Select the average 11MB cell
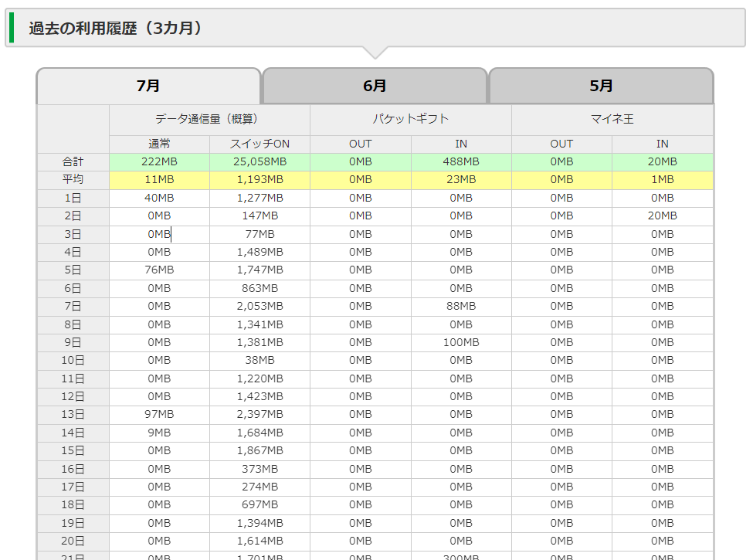The height and width of the screenshot is (560, 753). (159, 180)
